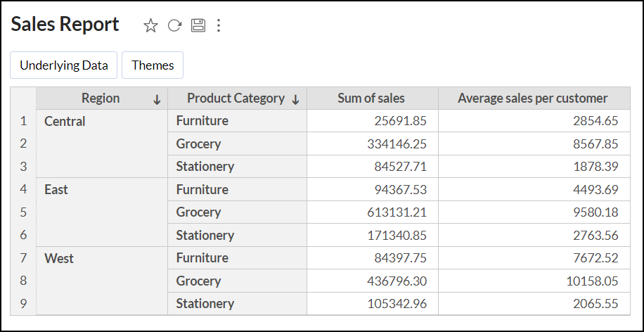Sort by the Product Category column arrow
Viewport: 644px width, 332px height.
(x=295, y=100)
